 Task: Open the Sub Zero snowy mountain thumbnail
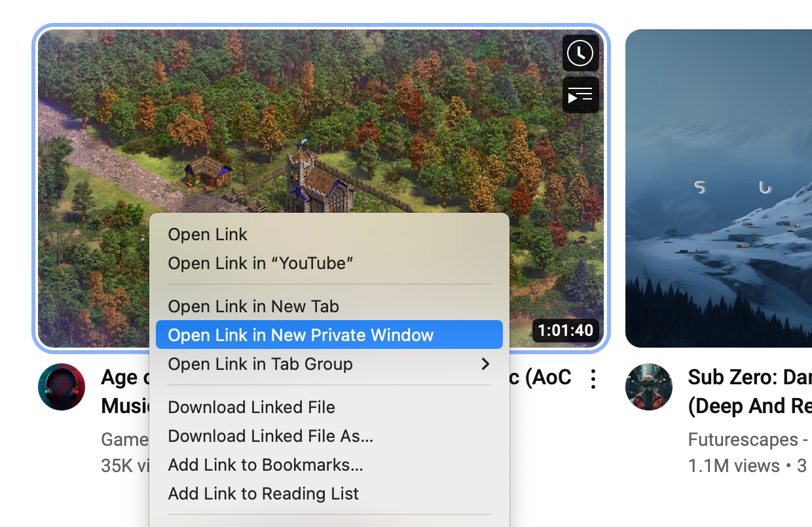click(x=718, y=189)
